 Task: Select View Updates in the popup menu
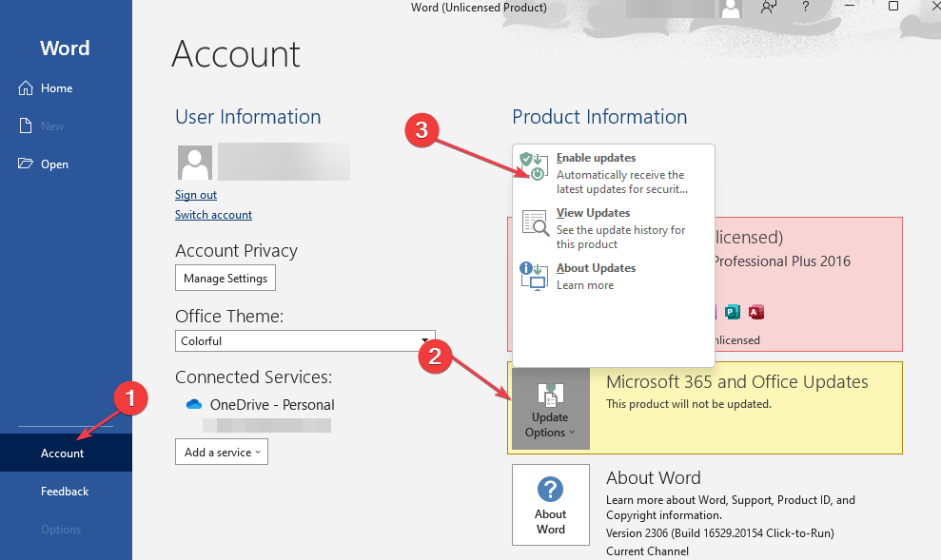click(x=614, y=228)
